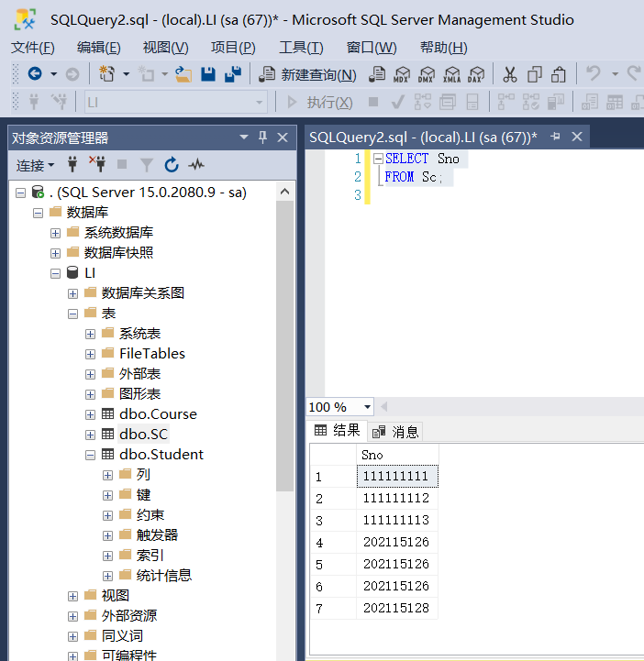Click the Parse checkmark icon
644x661 pixels.
coord(398,102)
